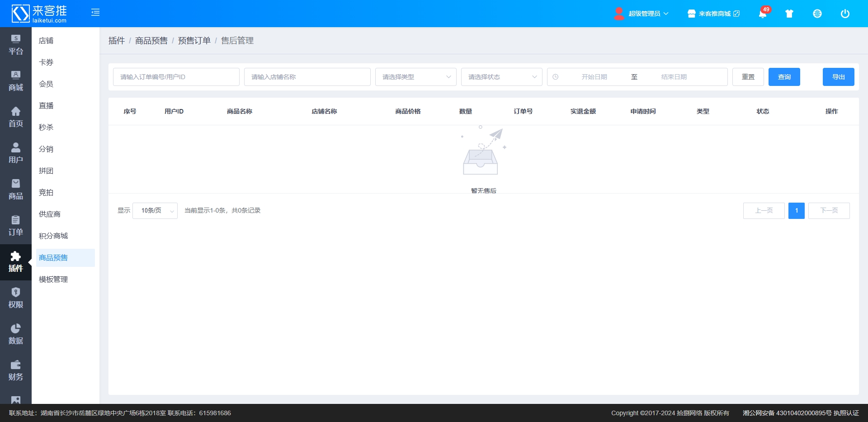Open the notification bell icon
The height and width of the screenshot is (422, 868).
[762, 14]
